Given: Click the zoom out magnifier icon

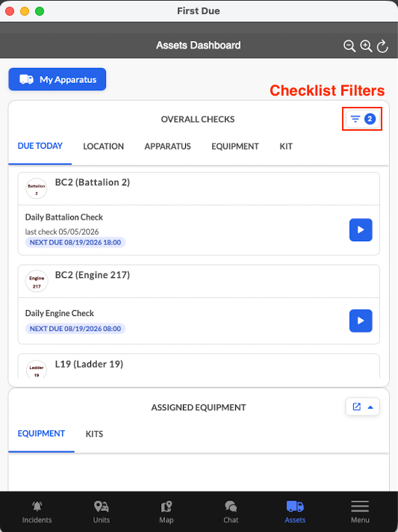Looking at the screenshot, I should [x=349, y=46].
